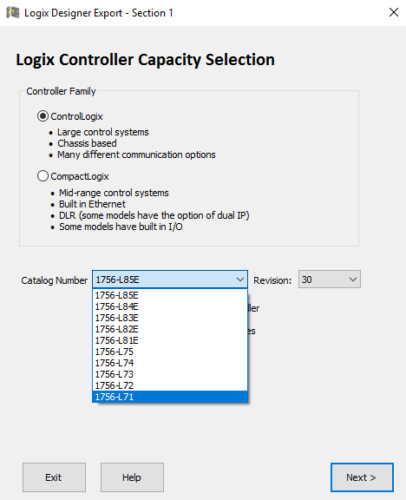Click the Catalog Number combo box field

click(170, 279)
